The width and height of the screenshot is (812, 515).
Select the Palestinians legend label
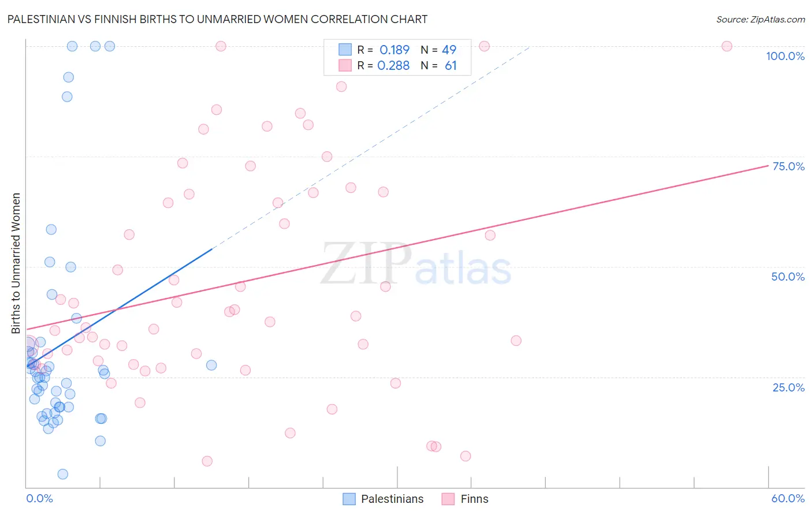392,499
